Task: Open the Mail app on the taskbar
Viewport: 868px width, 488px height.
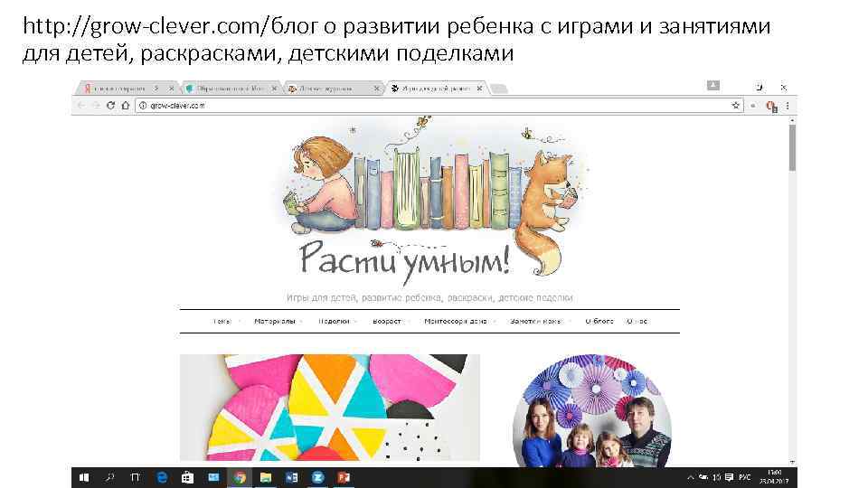Action: [x=213, y=477]
